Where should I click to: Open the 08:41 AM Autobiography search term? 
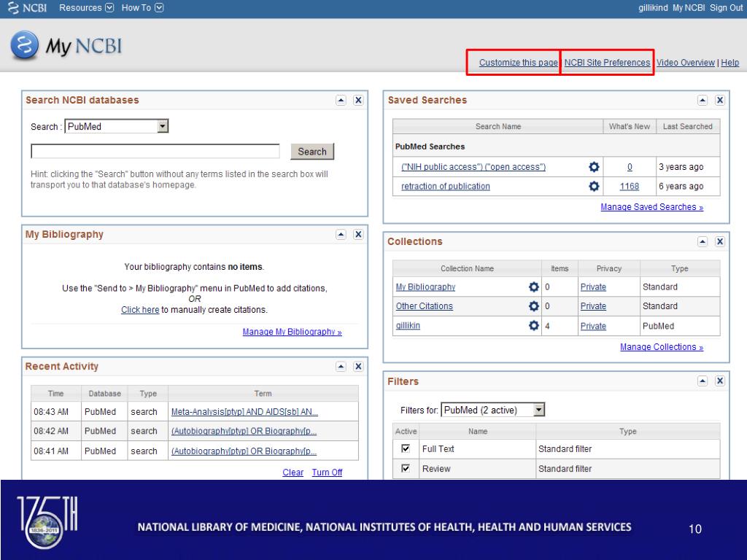[x=244, y=451]
